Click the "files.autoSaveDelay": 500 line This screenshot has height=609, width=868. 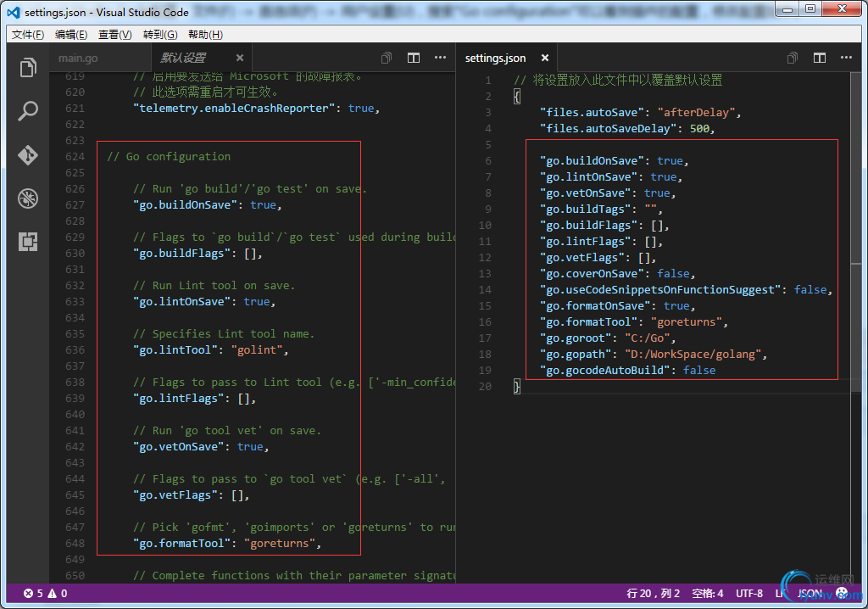click(x=627, y=129)
